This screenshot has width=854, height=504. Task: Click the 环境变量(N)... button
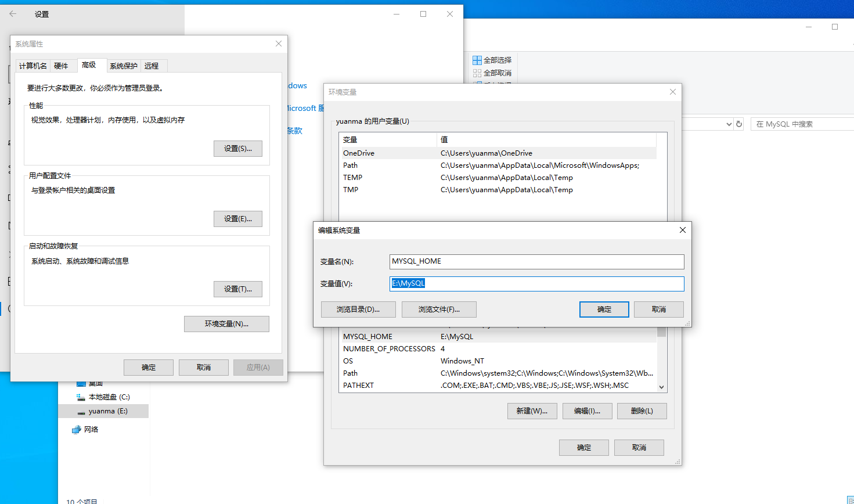click(x=226, y=324)
